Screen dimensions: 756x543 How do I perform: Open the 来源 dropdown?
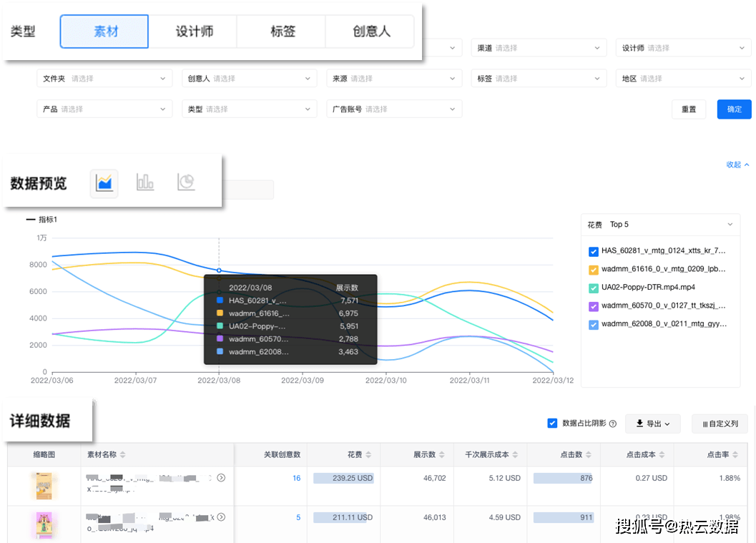(394, 78)
